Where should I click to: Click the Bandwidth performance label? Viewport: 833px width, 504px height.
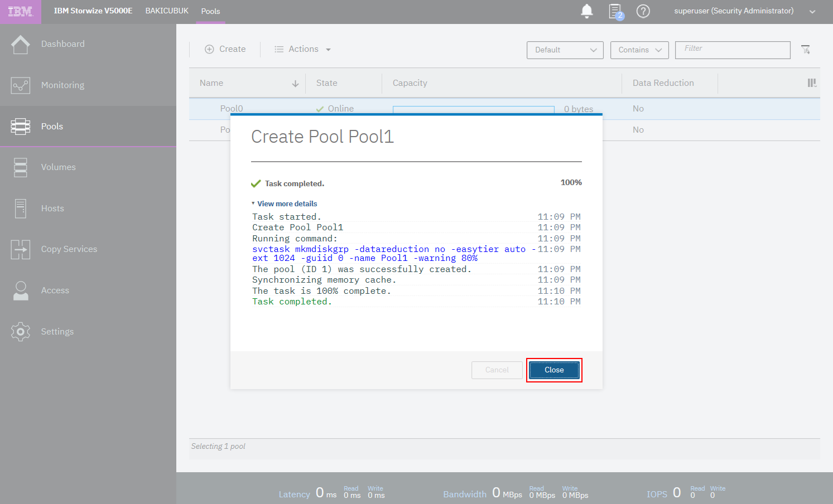tap(465, 495)
